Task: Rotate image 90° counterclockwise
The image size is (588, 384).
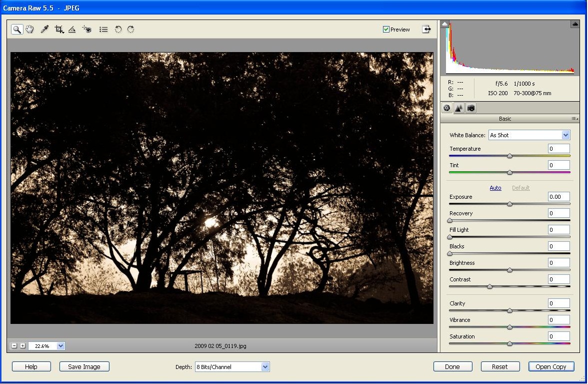Action: [x=118, y=30]
